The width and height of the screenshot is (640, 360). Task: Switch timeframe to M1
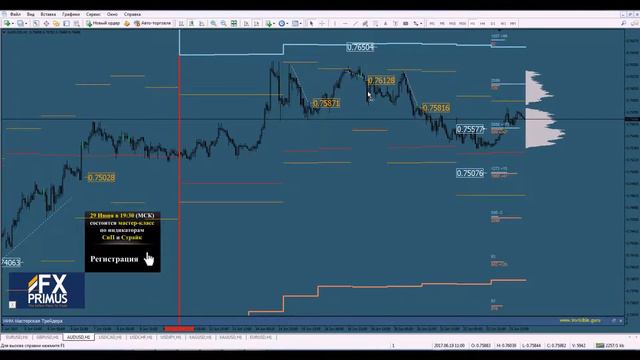coord(432,24)
